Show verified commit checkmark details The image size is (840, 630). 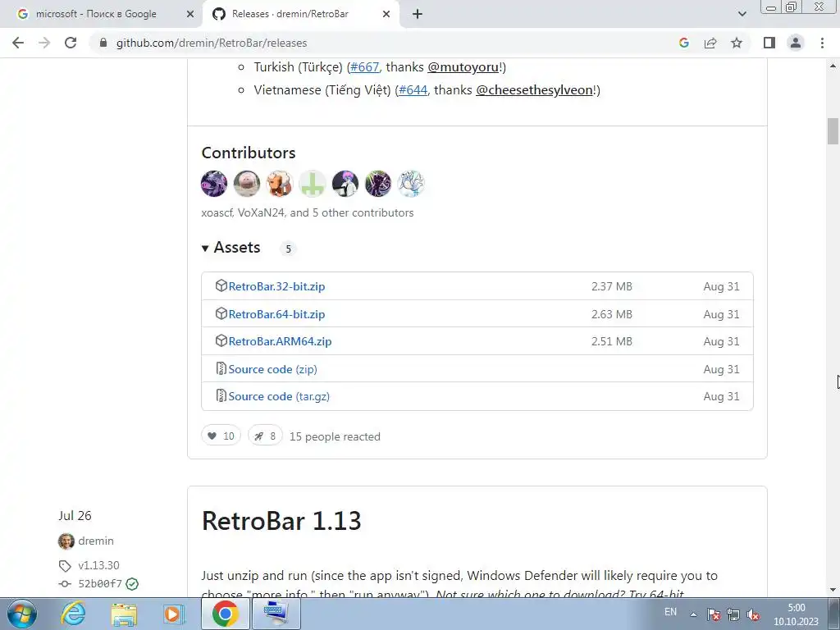click(132, 584)
